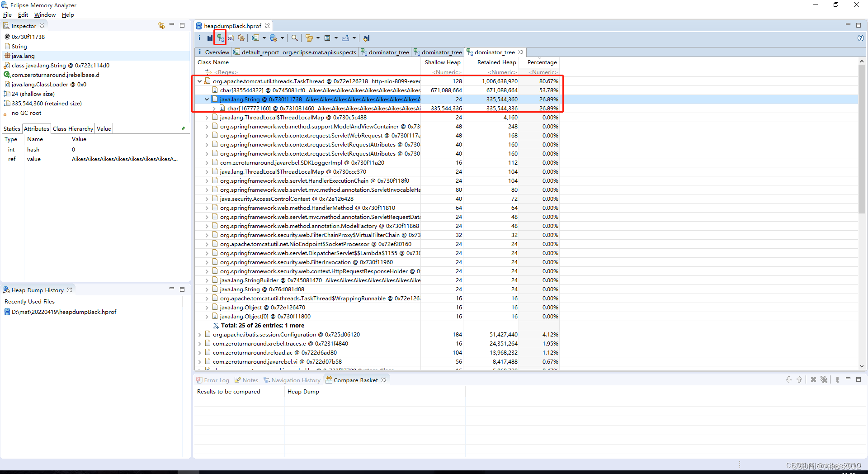
Task: Switch to the Overview tab
Action: tap(213, 52)
